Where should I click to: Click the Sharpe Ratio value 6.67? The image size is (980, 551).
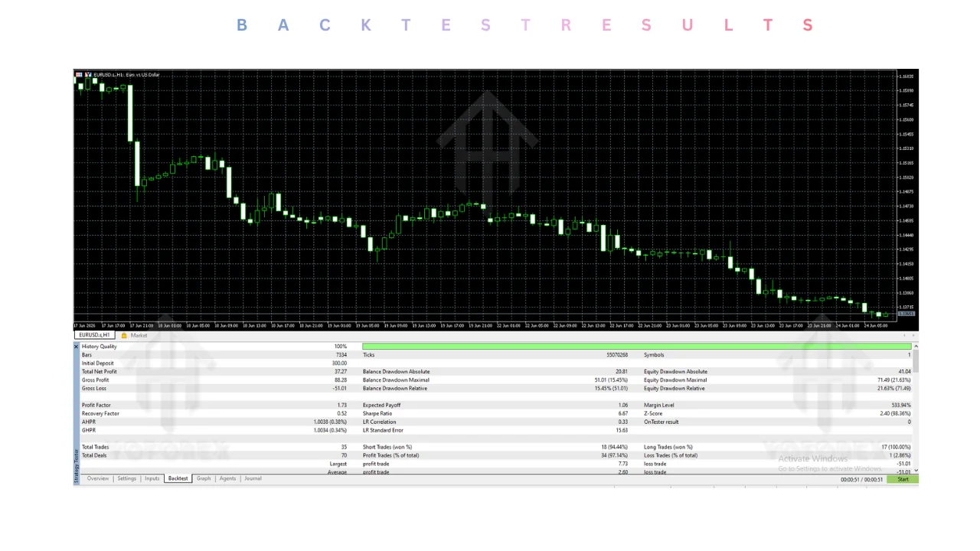(x=623, y=414)
